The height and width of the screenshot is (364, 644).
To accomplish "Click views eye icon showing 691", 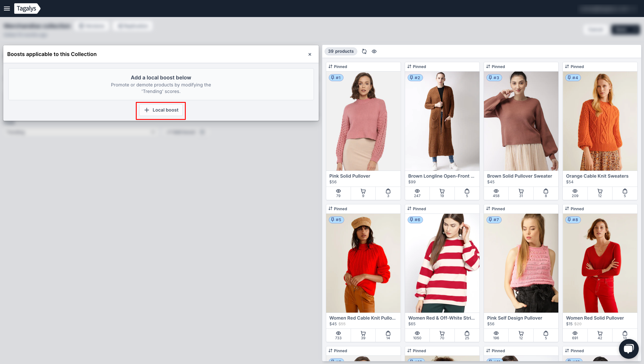I will 575,333.
